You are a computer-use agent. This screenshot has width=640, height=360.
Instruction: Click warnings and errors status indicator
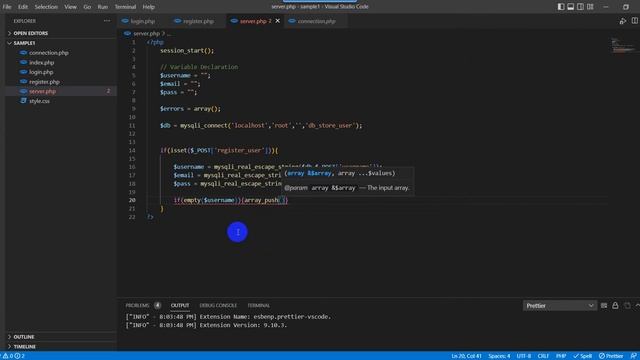coord(14,356)
